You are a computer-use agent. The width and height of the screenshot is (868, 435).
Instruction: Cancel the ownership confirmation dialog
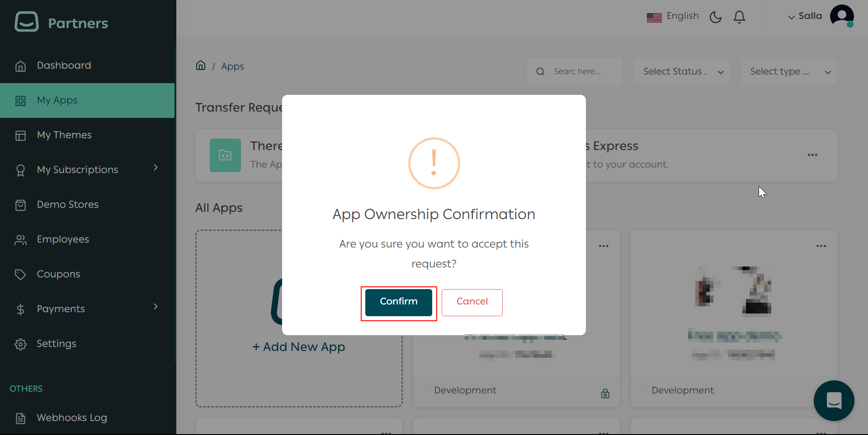pos(472,302)
